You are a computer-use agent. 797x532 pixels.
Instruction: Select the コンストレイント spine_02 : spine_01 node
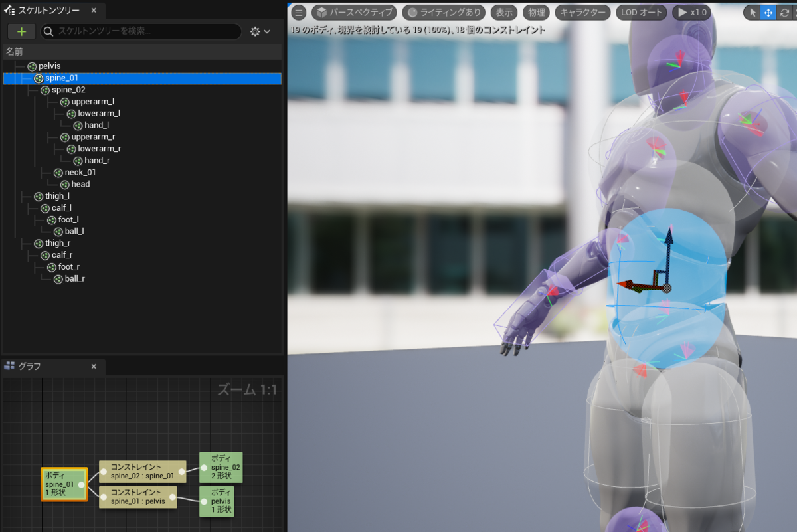[x=142, y=472]
